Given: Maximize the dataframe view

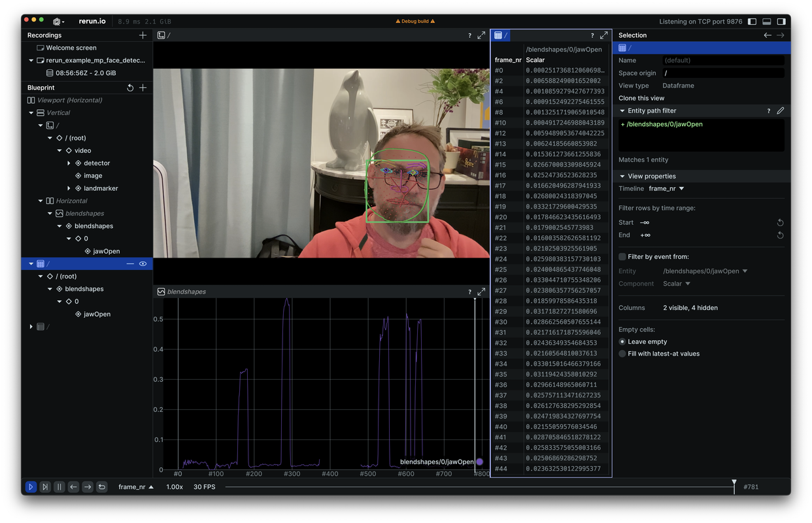Looking at the screenshot, I should (604, 35).
